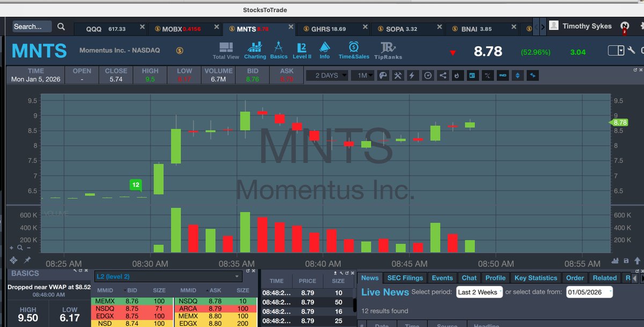Toggle horizontal auto-scale arrows button

pos(532,76)
